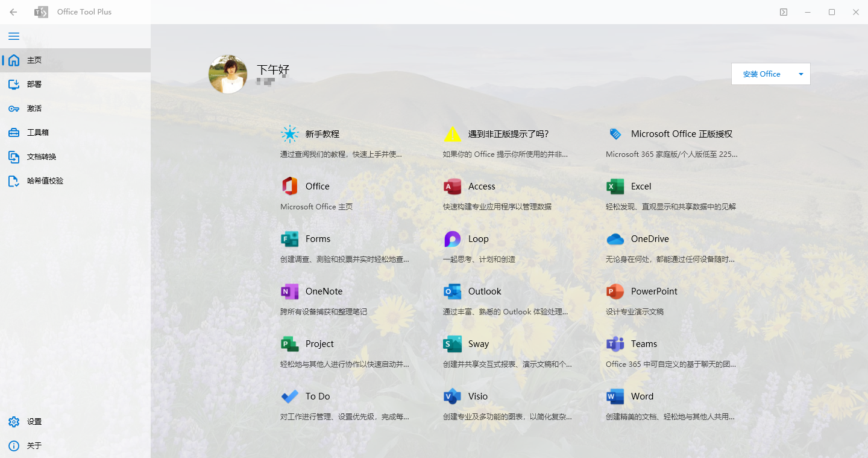Click the user profile avatar
Screen dimensions: 868x458
pos(228,74)
